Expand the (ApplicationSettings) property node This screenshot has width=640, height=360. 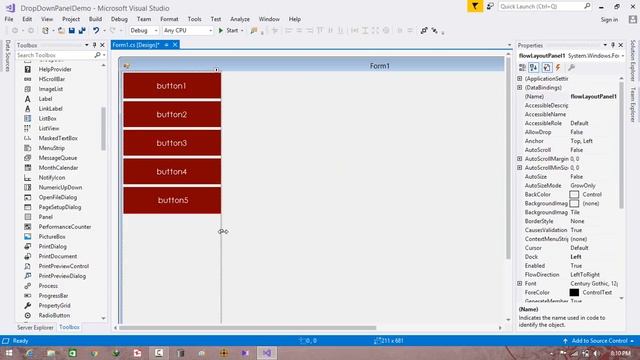520,78
